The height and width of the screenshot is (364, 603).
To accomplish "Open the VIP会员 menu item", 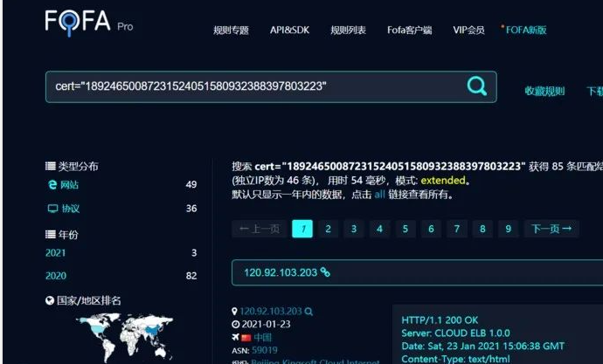I will [x=468, y=30].
